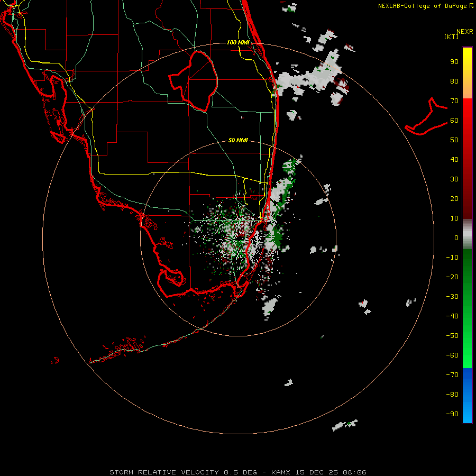Screen dimensions: 476x476
Task: Click the -10 value on velocity scale
Action: click(x=452, y=258)
